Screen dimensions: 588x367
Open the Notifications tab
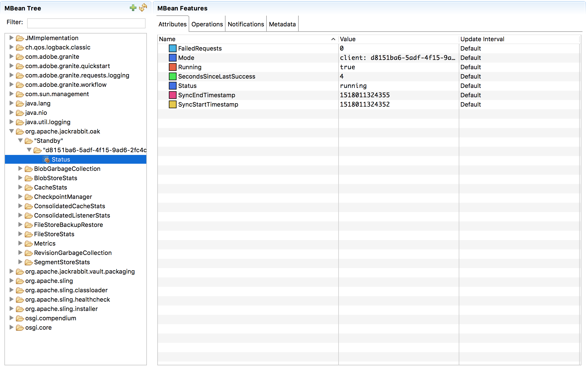point(246,24)
